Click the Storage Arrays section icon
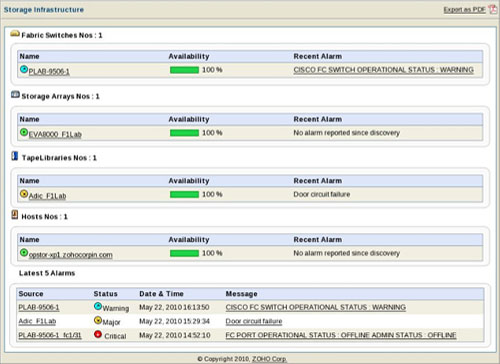Image resolution: width=500 pixels, height=364 pixels. click(15, 95)
